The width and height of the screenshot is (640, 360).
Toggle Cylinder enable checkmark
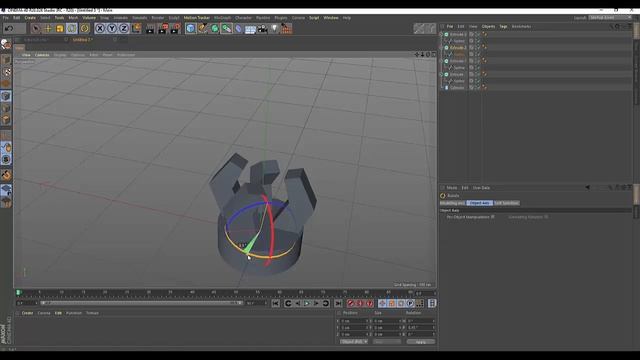(478, 88)
